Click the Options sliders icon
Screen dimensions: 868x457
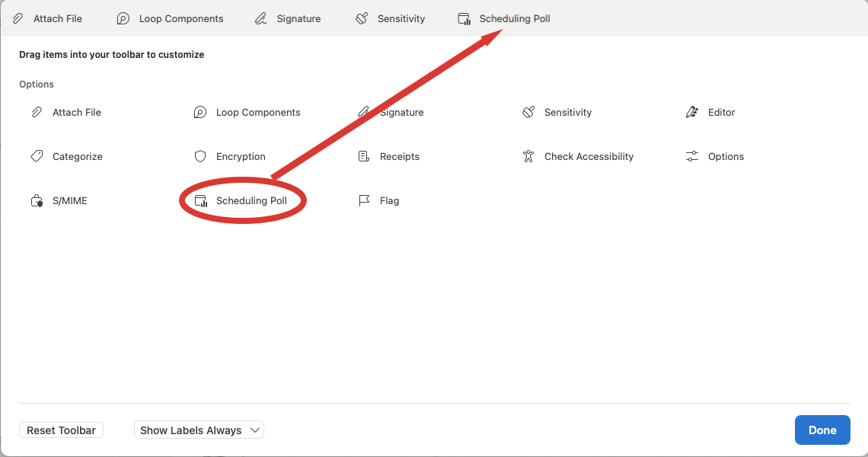tap(692, 157)
